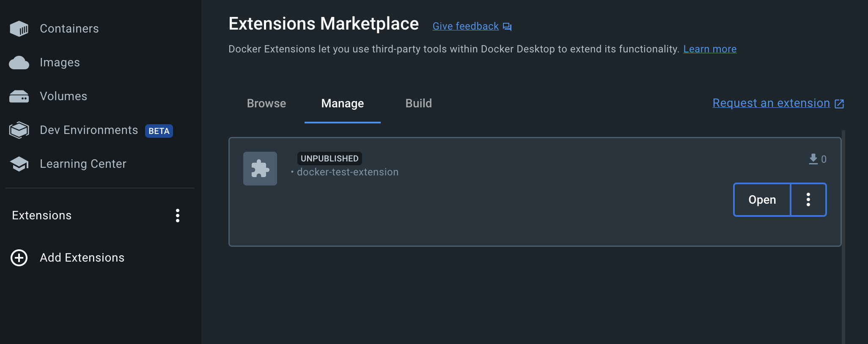Open the docker-test-extension
Screen dimensions: 868x344
click(x=762, y=199)
